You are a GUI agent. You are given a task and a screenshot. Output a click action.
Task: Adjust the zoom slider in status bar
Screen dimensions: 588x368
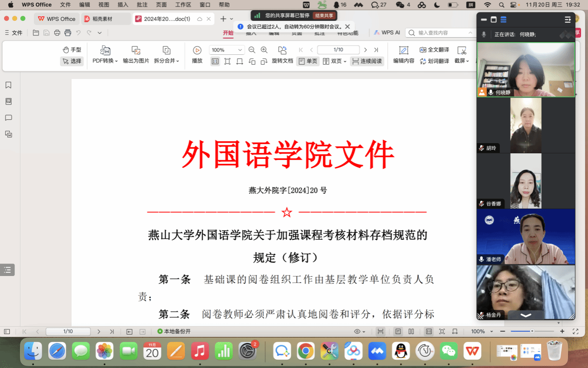532,331
